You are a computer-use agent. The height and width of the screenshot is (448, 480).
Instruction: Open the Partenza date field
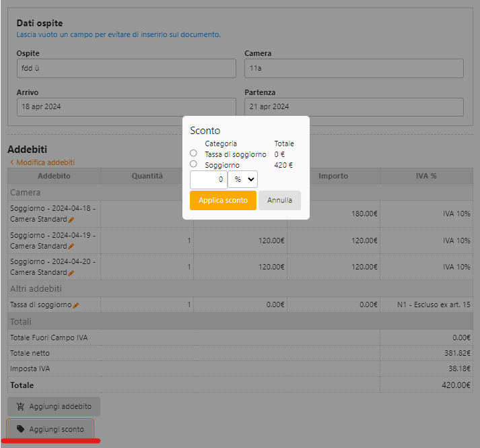tap(353, 106)
